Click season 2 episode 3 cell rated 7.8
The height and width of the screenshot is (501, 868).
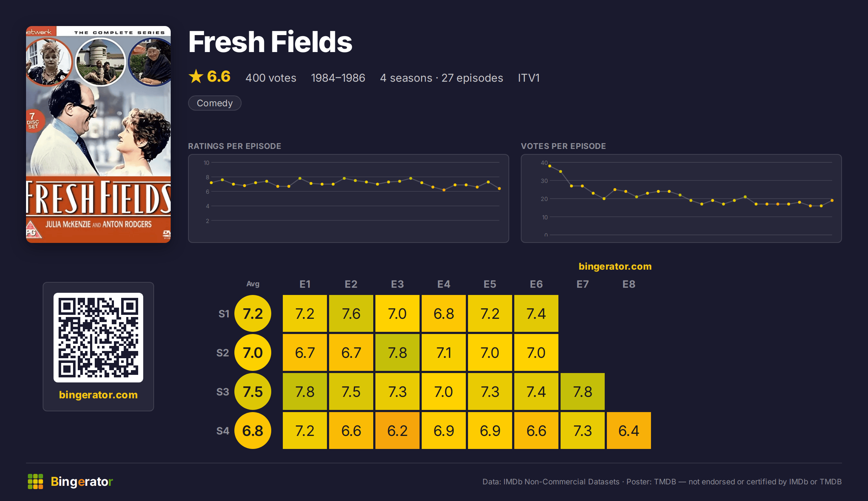(397, 352)
